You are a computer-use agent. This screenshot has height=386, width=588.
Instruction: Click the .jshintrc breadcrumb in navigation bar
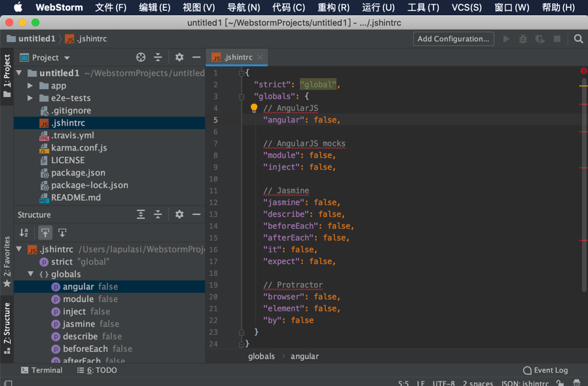86,39
